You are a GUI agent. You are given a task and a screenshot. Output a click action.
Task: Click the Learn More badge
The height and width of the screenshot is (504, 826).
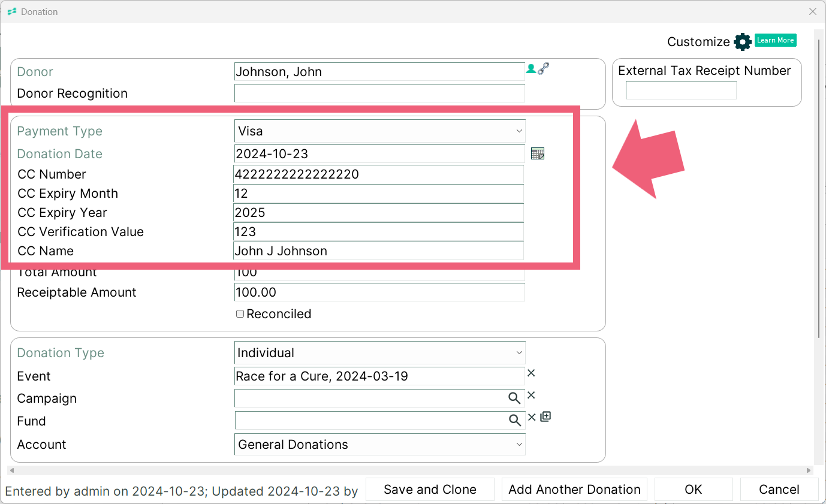coord(775,40)
